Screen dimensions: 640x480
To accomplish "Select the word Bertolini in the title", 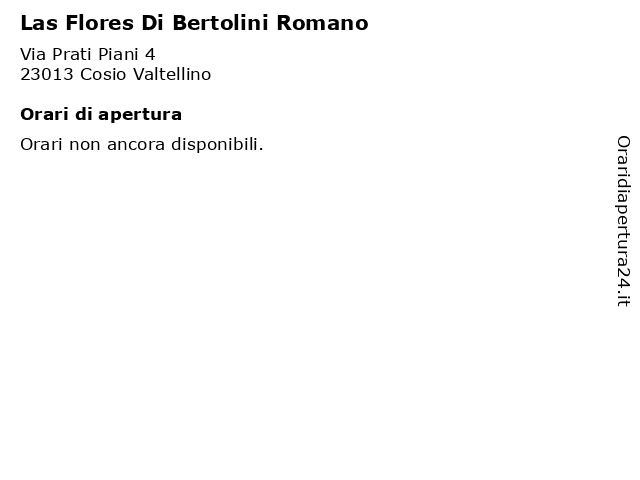I will (x=220, y=23).
